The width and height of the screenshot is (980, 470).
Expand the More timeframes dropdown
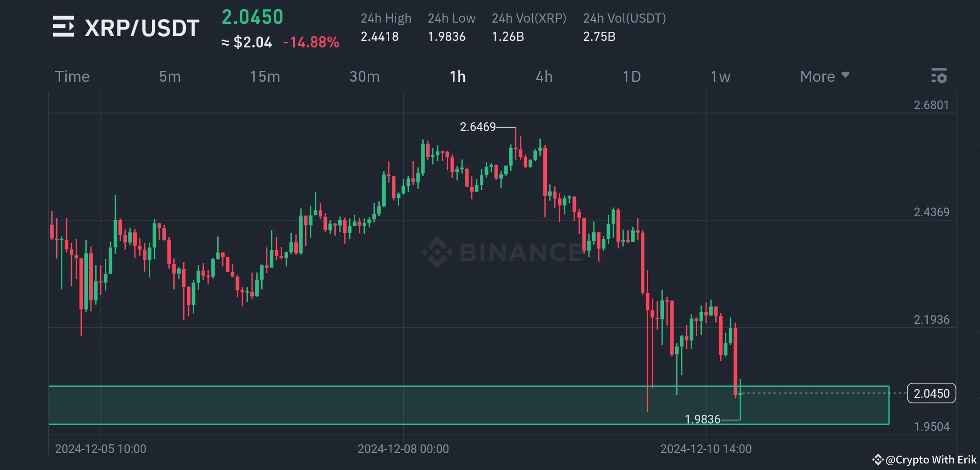coord(818,76)
